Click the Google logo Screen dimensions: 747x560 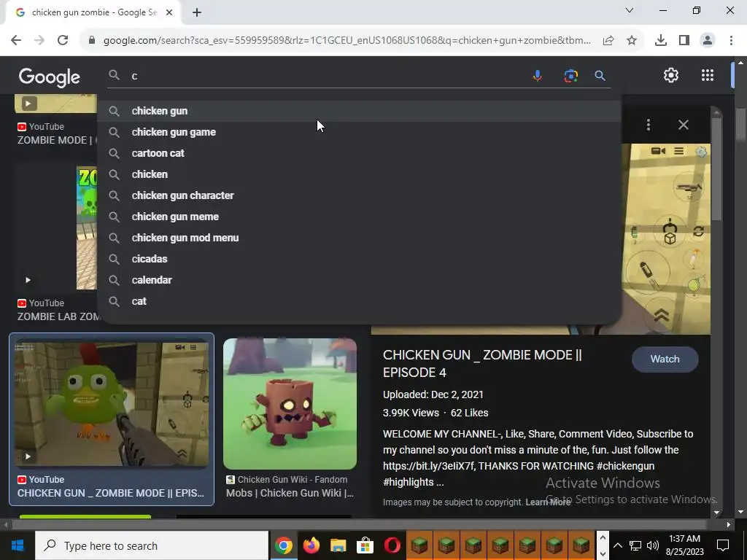49,77
